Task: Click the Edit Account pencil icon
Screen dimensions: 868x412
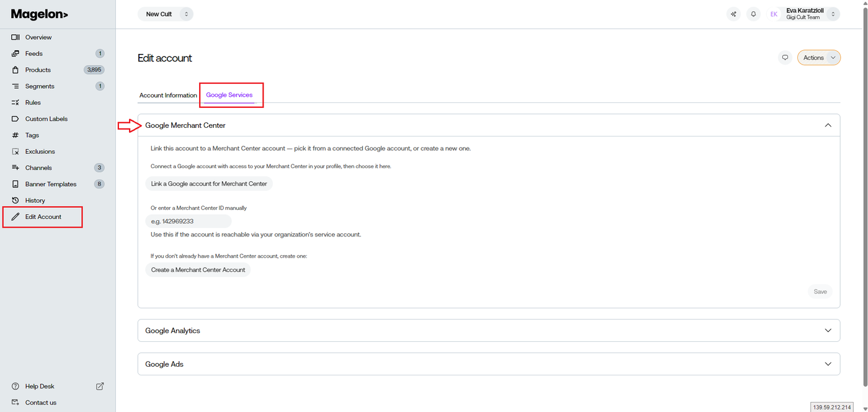Action: point(15,217)
